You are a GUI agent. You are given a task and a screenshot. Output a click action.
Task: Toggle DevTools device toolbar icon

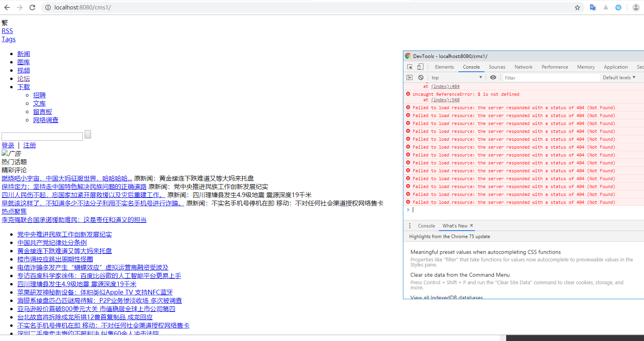(x=420, y=67)
